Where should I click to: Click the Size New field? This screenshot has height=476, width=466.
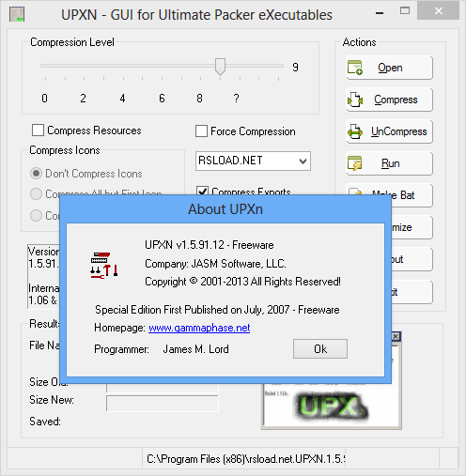point(163,404)
